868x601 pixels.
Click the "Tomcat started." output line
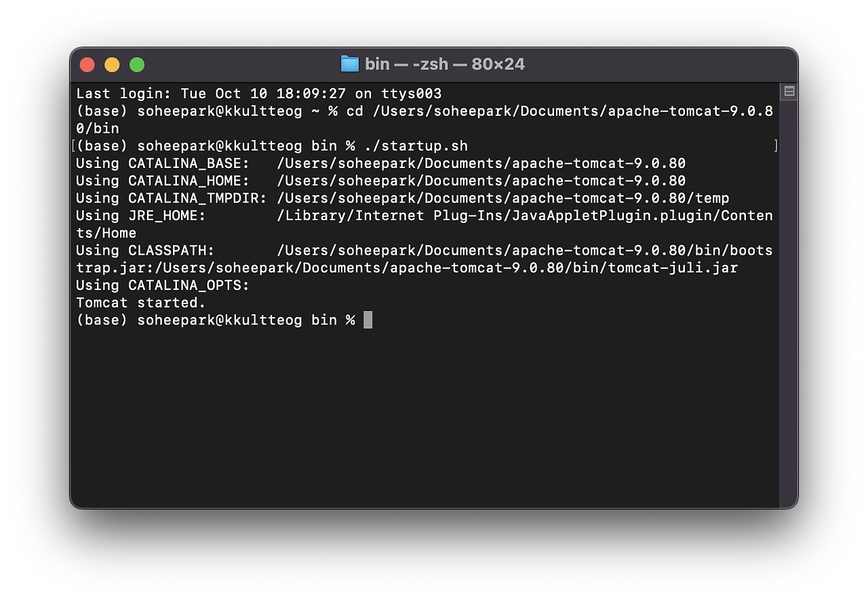click(140, 302)
